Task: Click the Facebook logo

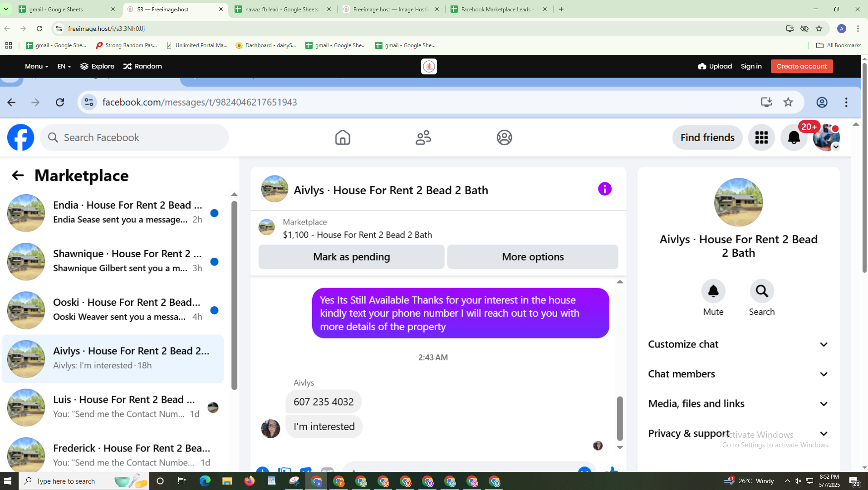Action: pos(21,137)
